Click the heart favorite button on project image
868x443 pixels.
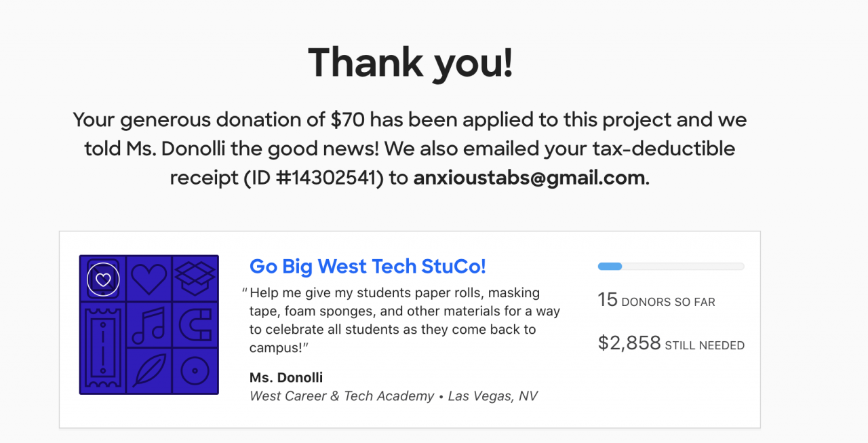pyautogui.click(x=103, y=279)
